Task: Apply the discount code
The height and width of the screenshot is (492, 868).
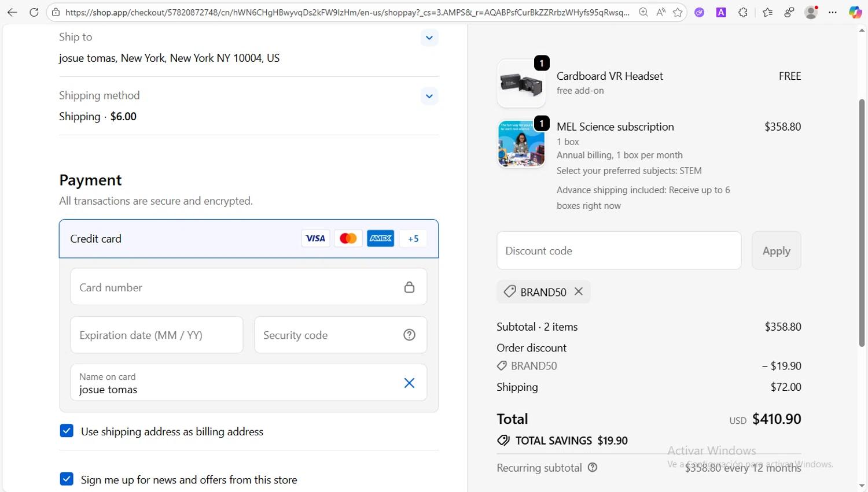Action: coord(776,250)
